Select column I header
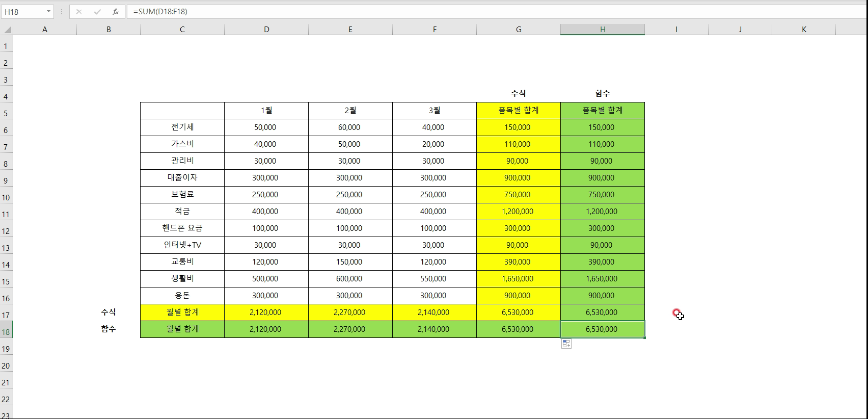Viewport: 868px width, 419px height. [676, 30]
